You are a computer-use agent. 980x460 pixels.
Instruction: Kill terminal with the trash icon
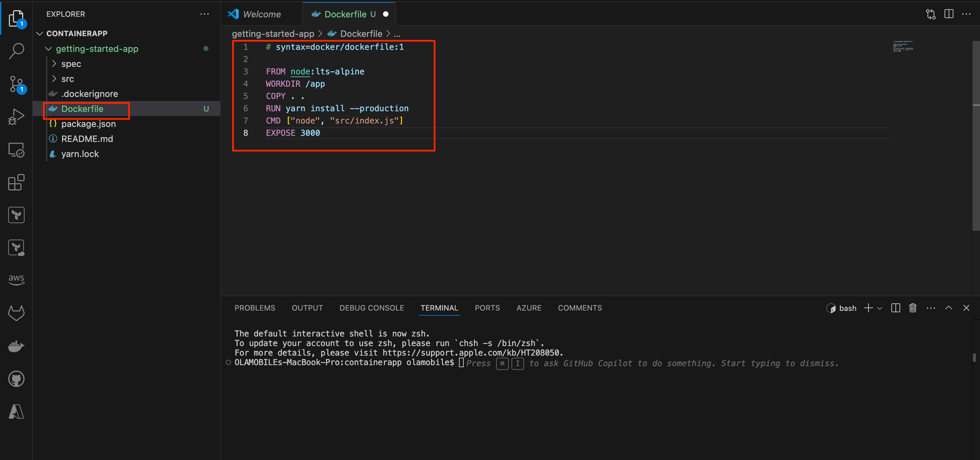(913, 308)
